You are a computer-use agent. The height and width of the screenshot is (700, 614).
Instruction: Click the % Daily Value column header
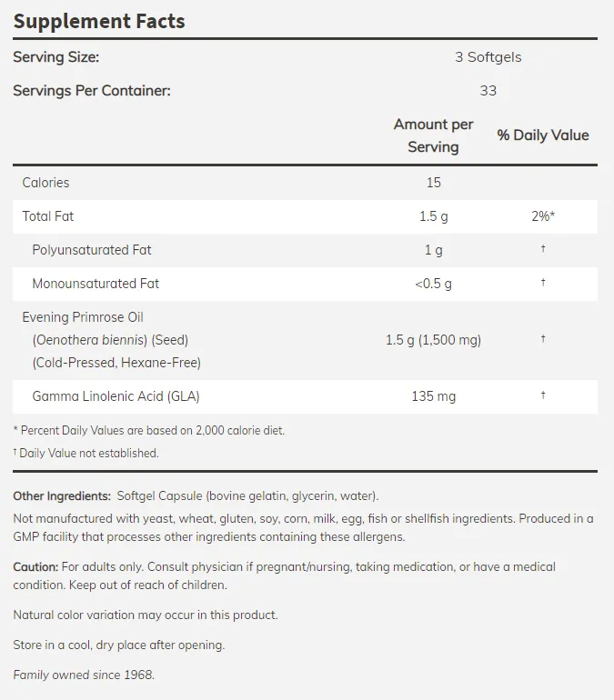pos(543,135)
